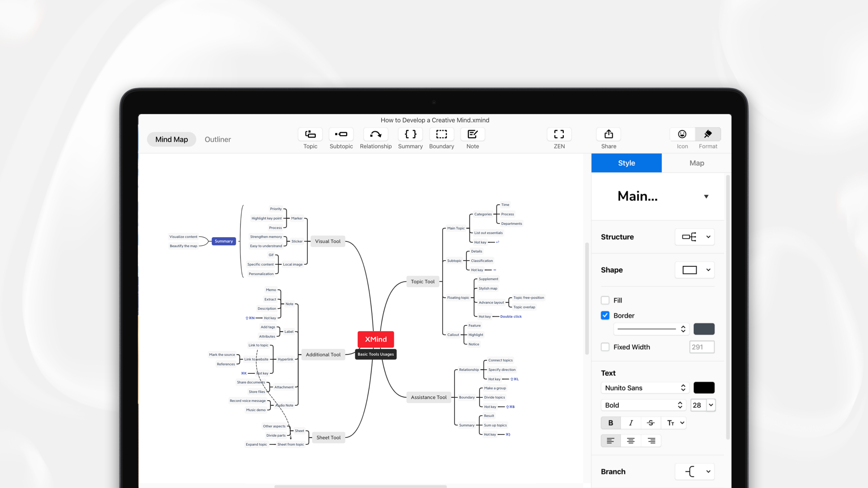Add a Subtopic using the toolbar icon

341,134
